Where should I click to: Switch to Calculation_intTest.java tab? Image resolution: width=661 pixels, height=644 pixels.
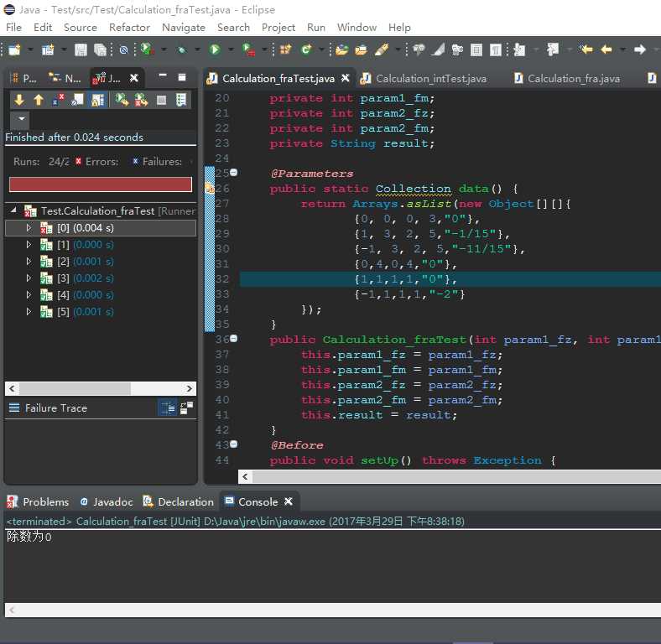click(424, 78)
